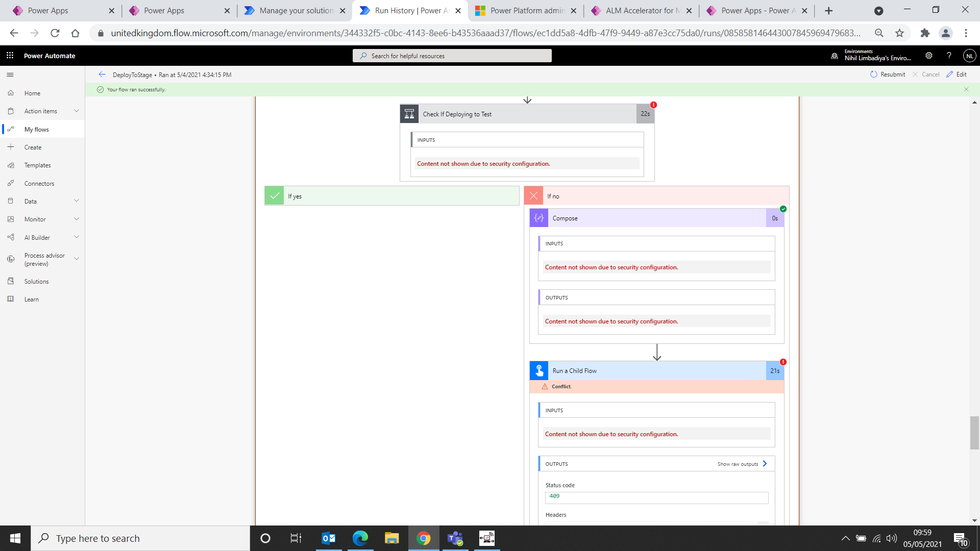This screenshot has width=980, height=551.
Task: Click the Cancel run button
Action: [x=926, y=74]
